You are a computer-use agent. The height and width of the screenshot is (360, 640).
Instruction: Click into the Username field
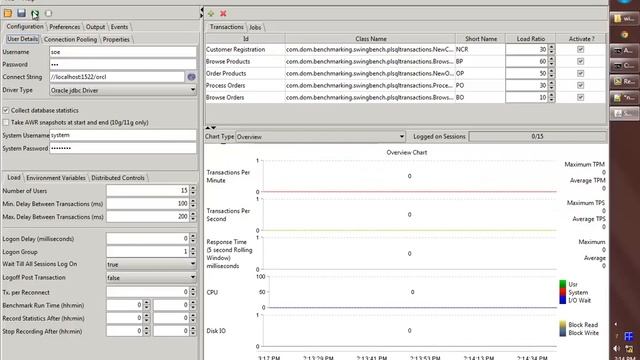[123, 52]
